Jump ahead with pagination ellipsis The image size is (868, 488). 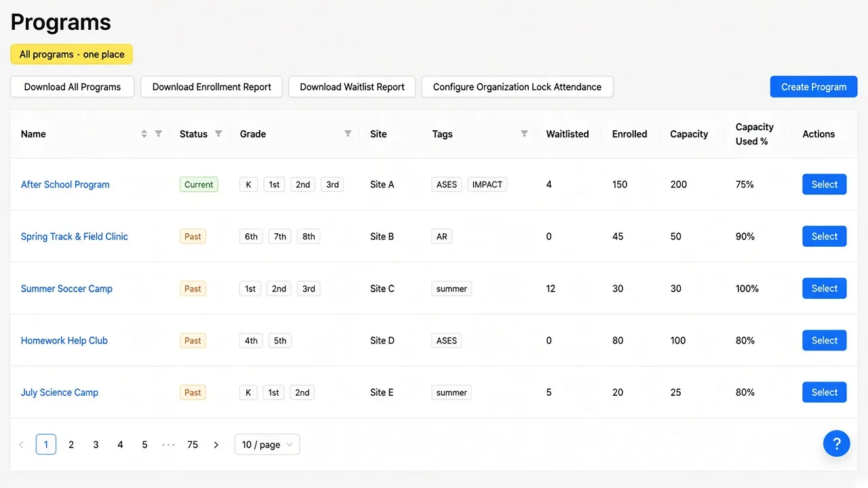coord(169,445)
